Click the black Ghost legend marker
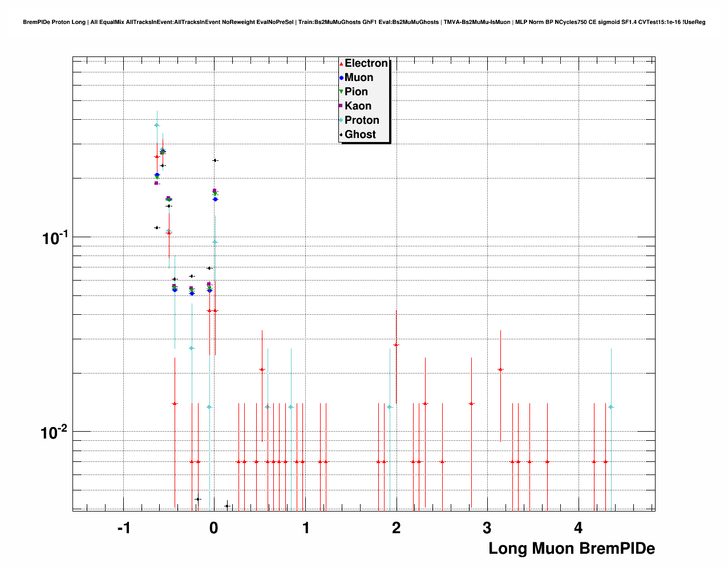This screenshot has width=728, height=568. (341, 135)
